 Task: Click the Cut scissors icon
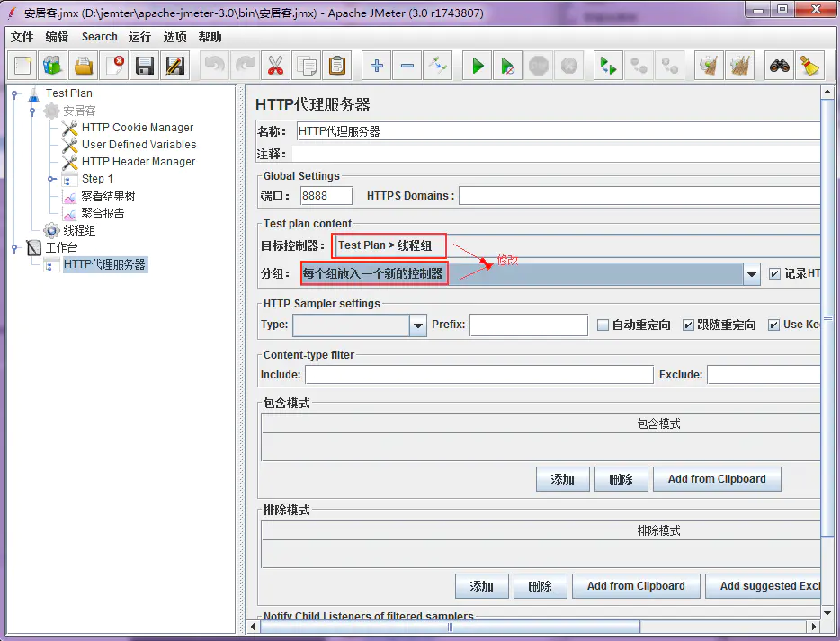275,66
